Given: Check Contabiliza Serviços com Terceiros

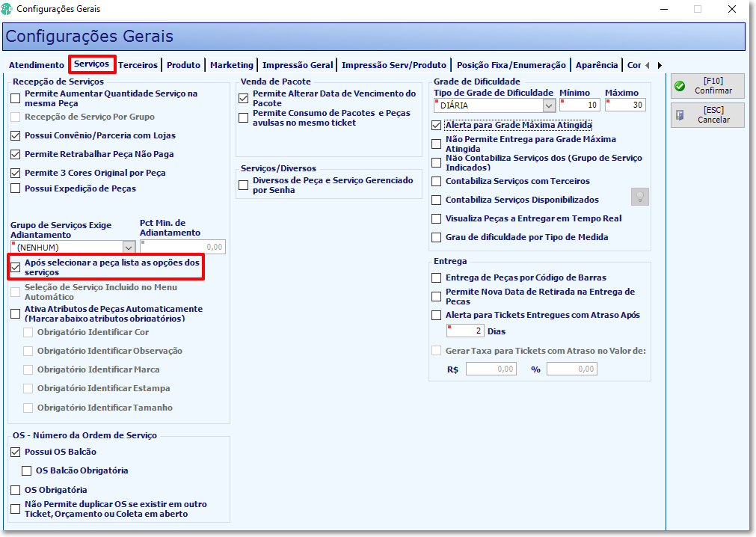Looking at the screenshot, I should 437,181.
